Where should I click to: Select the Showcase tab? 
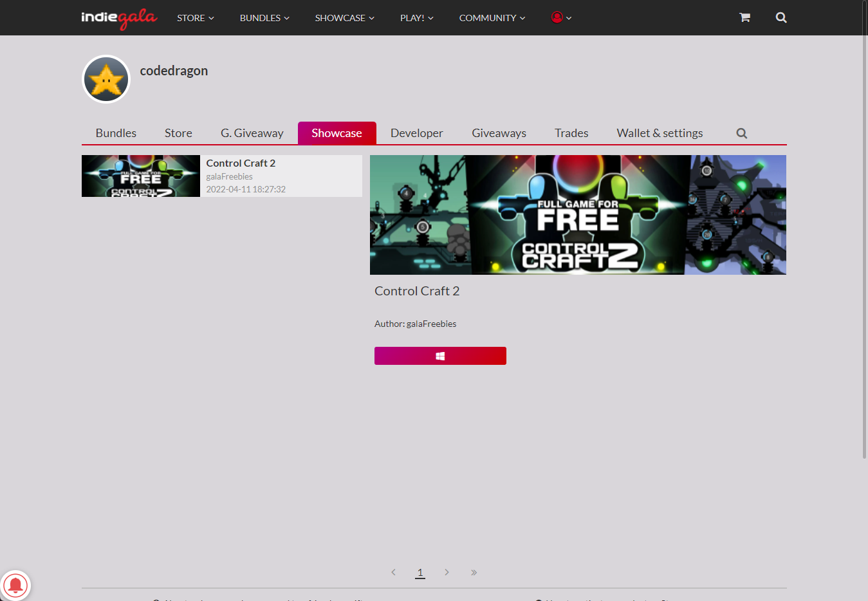coord(337,133)
